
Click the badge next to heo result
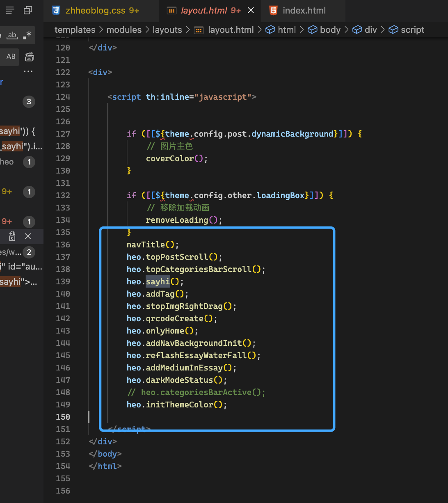coord(29,162)
